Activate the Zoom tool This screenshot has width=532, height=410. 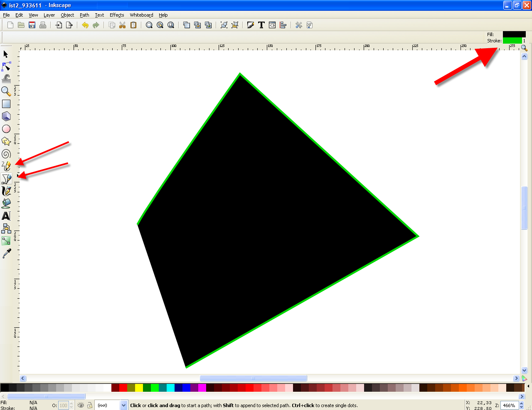[x=6, y=91]
